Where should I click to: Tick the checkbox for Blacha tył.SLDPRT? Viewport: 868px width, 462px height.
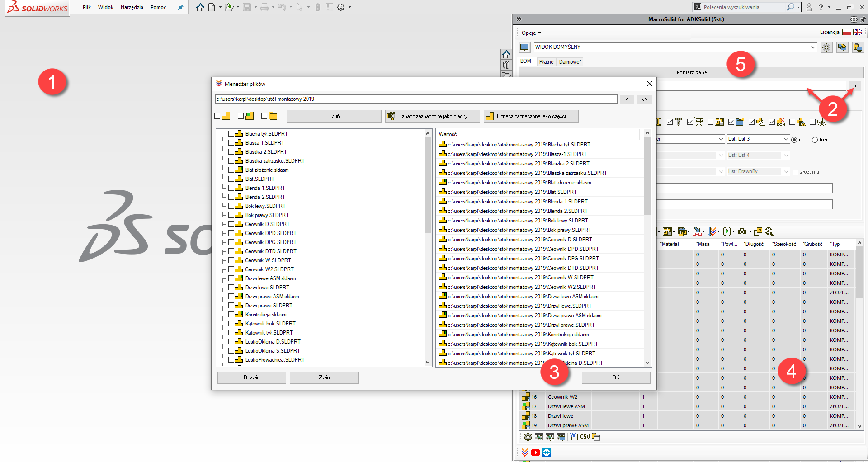[x=231, y=134]
